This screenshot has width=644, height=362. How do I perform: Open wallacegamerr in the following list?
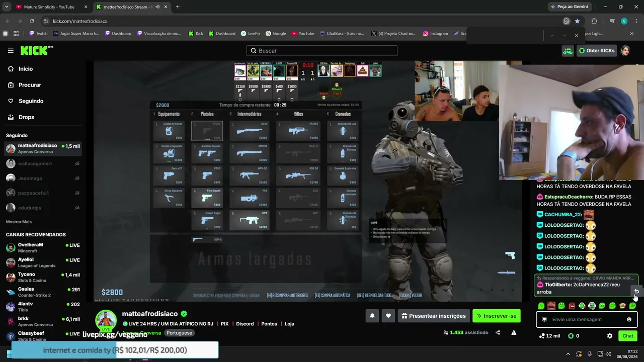click(x=43, y=163)
